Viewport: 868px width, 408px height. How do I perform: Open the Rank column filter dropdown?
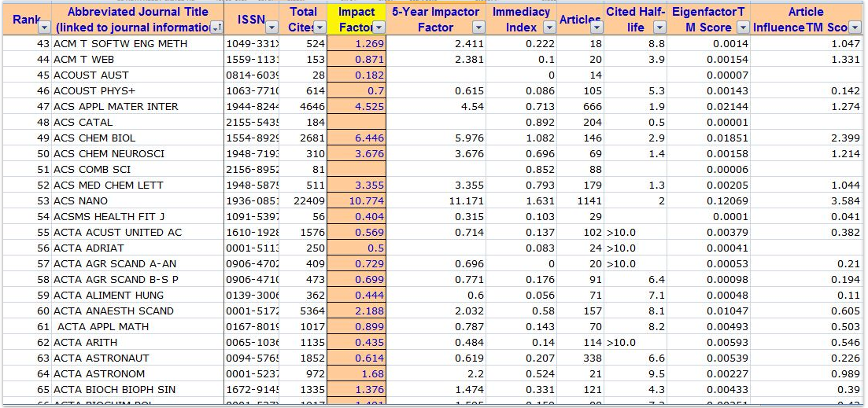coord(45,28)
